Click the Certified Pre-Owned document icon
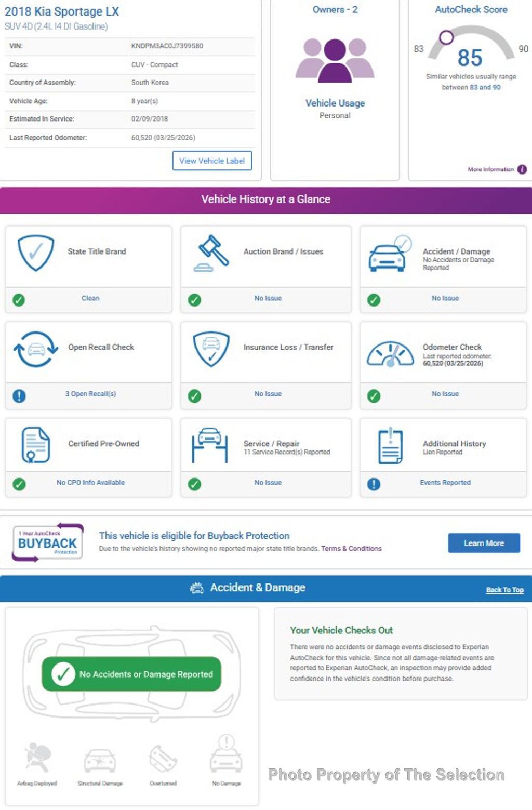Screen dimensions: 532x810 [35, 445]
